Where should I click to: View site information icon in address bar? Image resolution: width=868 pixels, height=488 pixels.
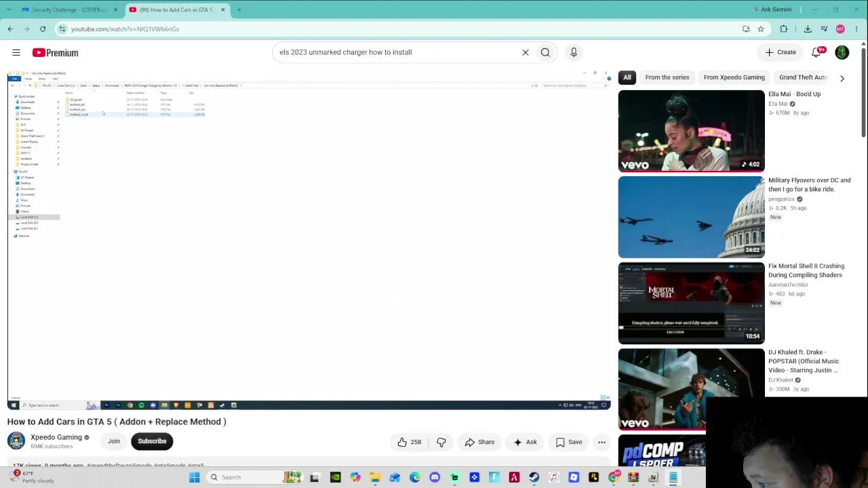pos(62,28)
